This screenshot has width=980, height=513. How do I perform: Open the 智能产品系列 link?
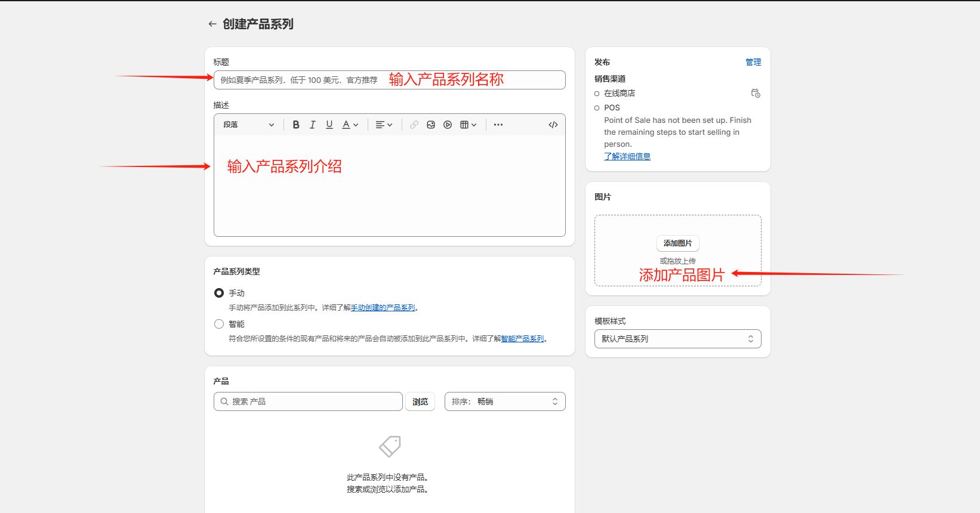[x=523, y=339]
